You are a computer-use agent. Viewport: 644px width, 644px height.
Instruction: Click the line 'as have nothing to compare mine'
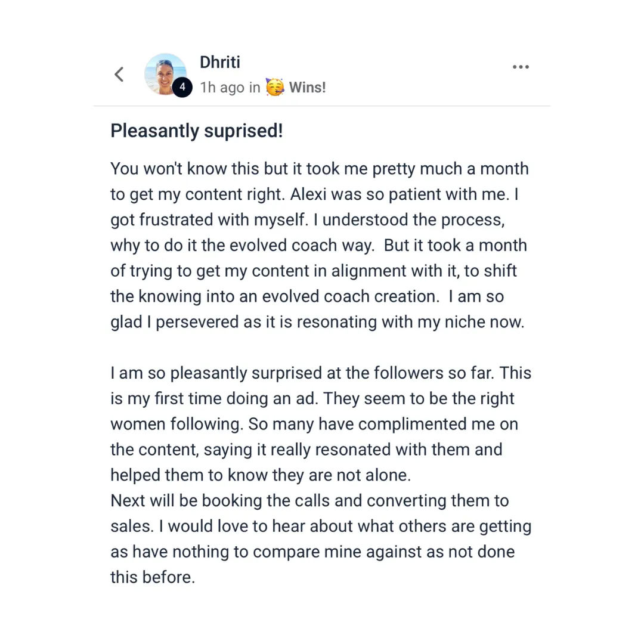[x=312, y=552]
